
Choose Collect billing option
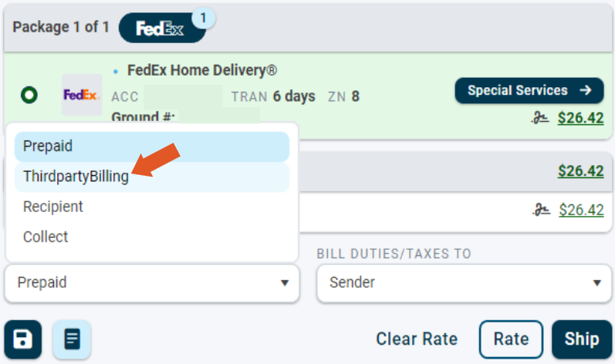(x=46, y=237)
